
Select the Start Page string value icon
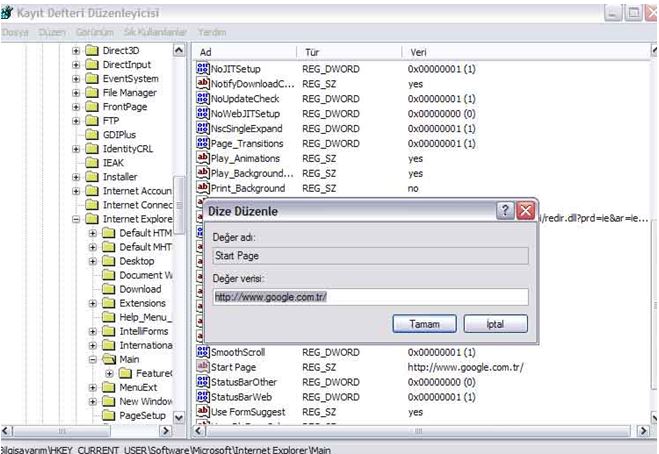pos(203,367)
